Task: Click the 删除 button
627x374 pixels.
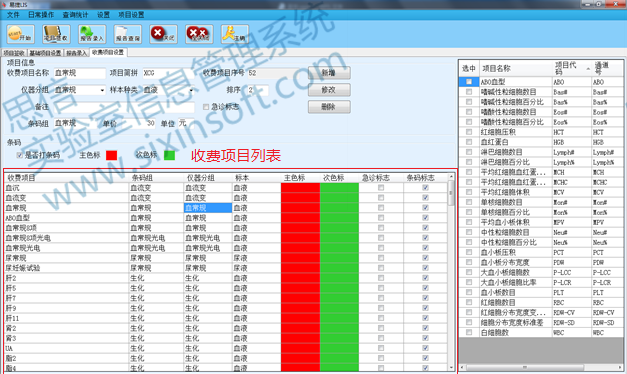Action: tap(329, 107)
